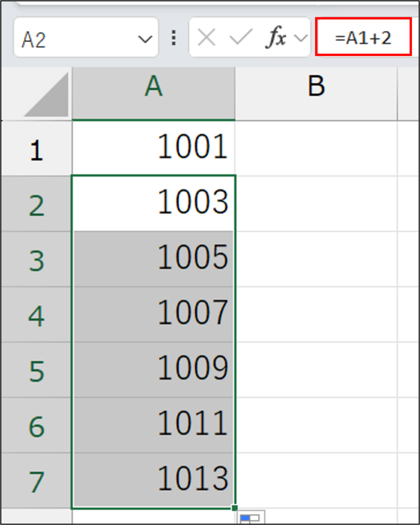Select column A header
The height and width of the screenshot is (525, 420).
tap(153, 87)
